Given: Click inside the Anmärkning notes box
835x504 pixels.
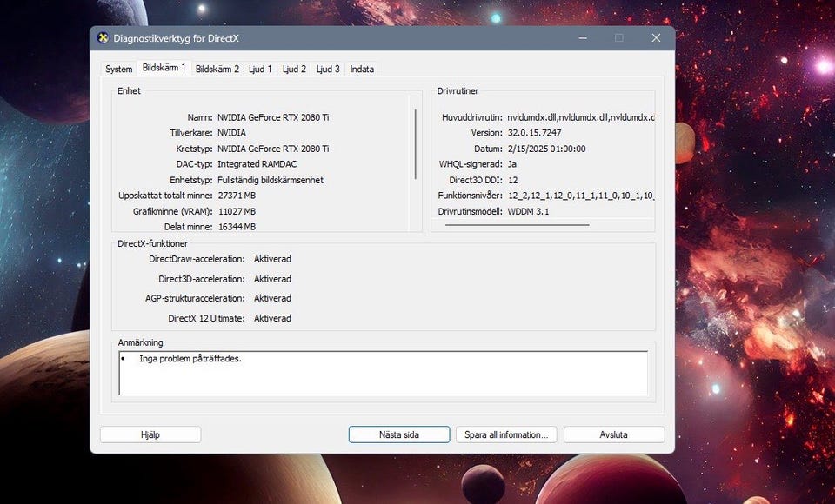Looking at the screenshot, I should pos(383,373).
